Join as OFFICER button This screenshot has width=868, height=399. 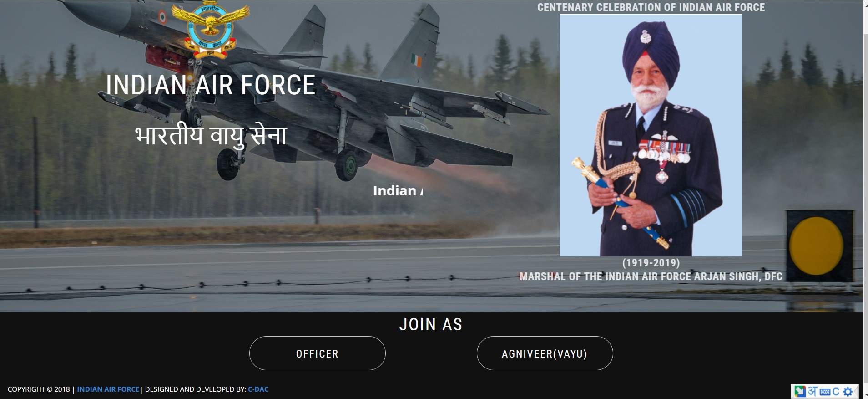tap(318, 353)
